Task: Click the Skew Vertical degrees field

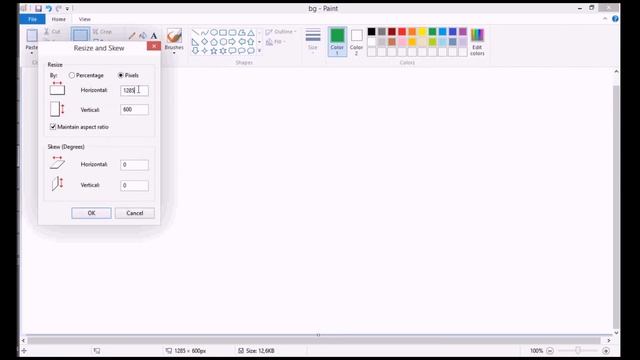Action: (x=134, y=185)
